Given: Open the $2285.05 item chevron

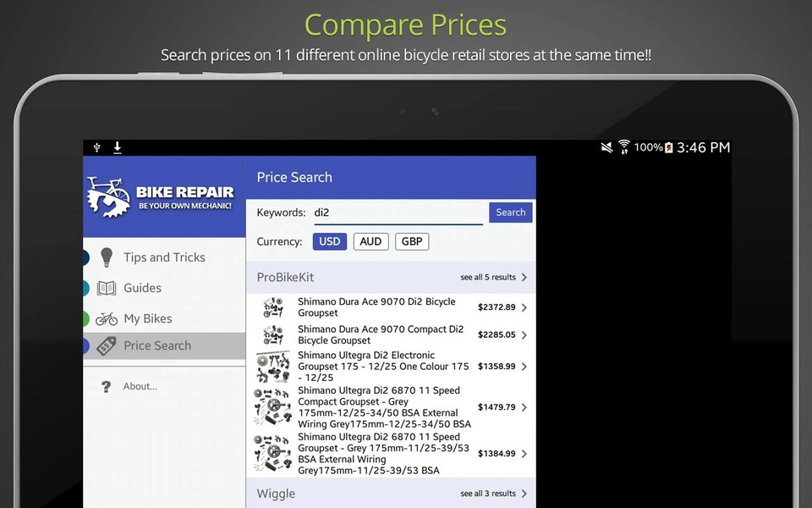Looking at the screenshot, I should point(524,335).
